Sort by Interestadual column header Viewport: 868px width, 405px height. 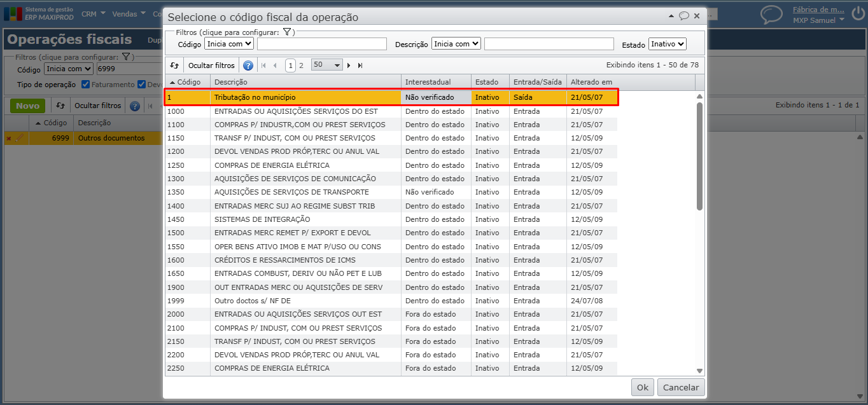pyautogui.click(x=437, y=82)
